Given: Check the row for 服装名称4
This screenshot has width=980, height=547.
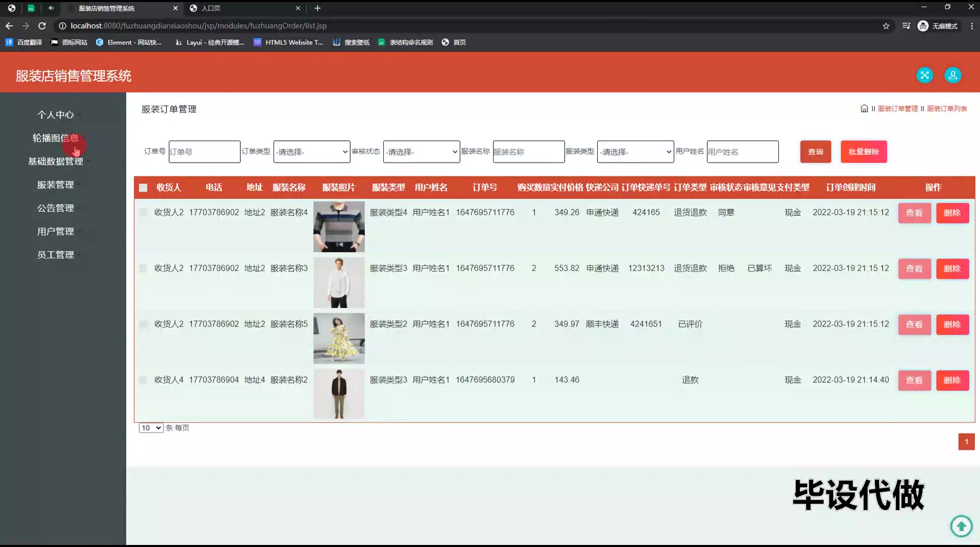Looking at the screenshot, I should coord(143,212).
